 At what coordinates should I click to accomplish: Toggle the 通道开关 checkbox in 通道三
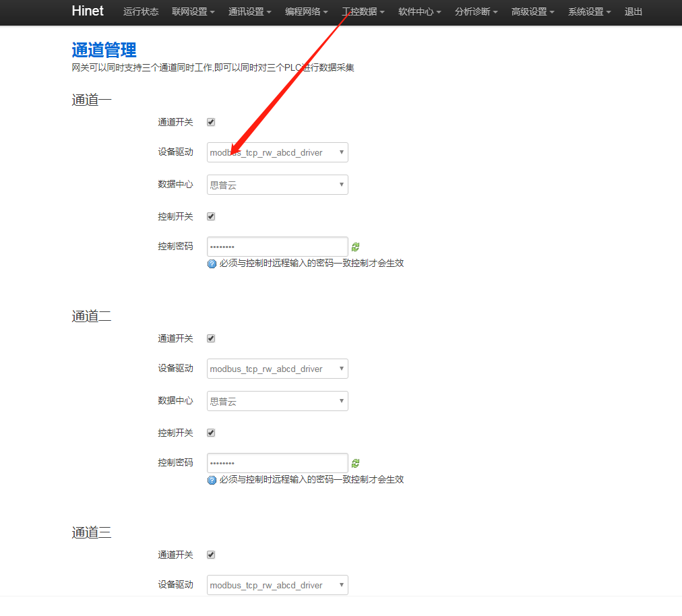211,555
